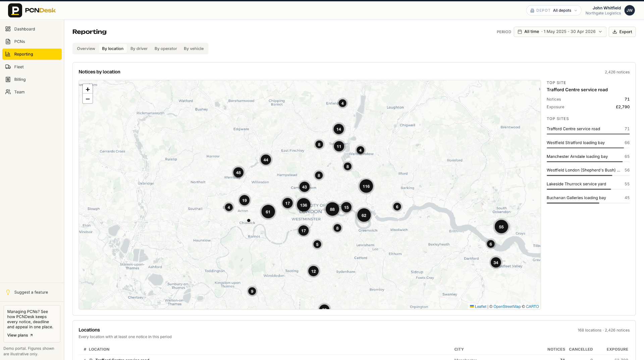
Task: Open the OpenStreetMap attribution link
Action: click(507, 307)
